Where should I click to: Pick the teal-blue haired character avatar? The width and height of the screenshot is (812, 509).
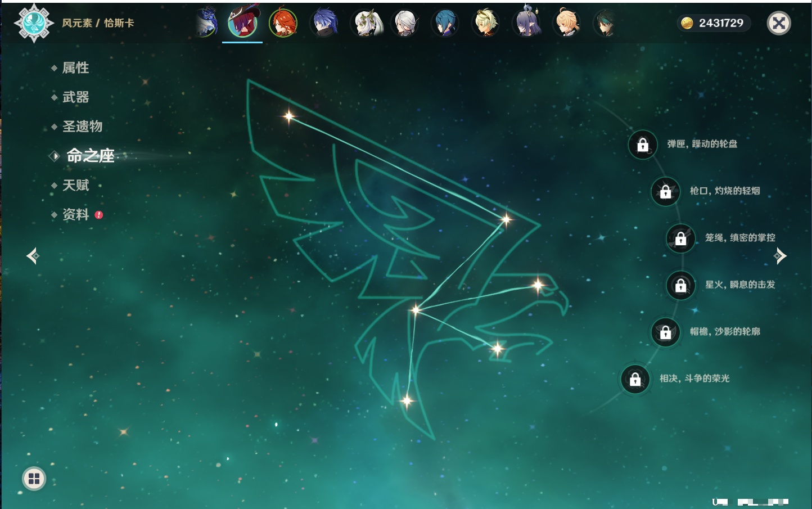tap(445, 23)
